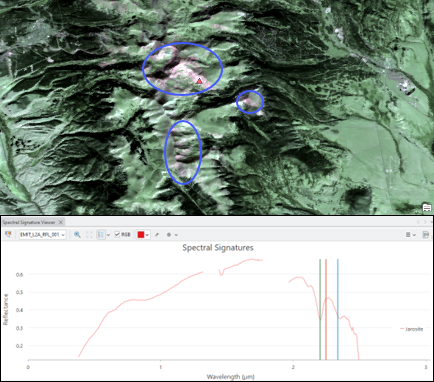Click the export chart icon at toolbar end
The height and width of the screenshot is (382, 434).
tap(426, 235)
